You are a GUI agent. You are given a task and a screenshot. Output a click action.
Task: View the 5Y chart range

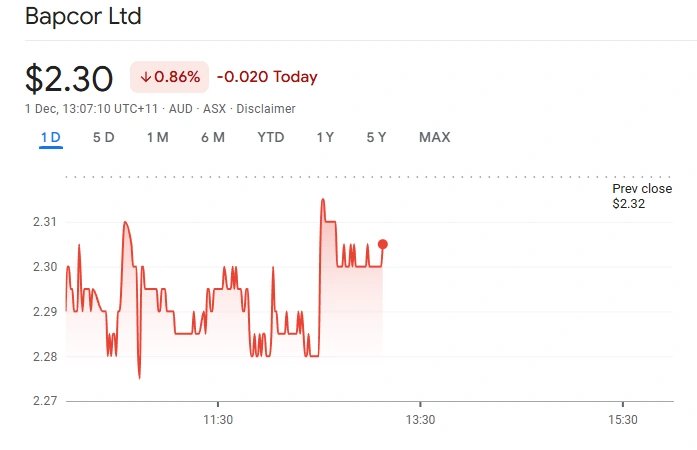[376, 137]
